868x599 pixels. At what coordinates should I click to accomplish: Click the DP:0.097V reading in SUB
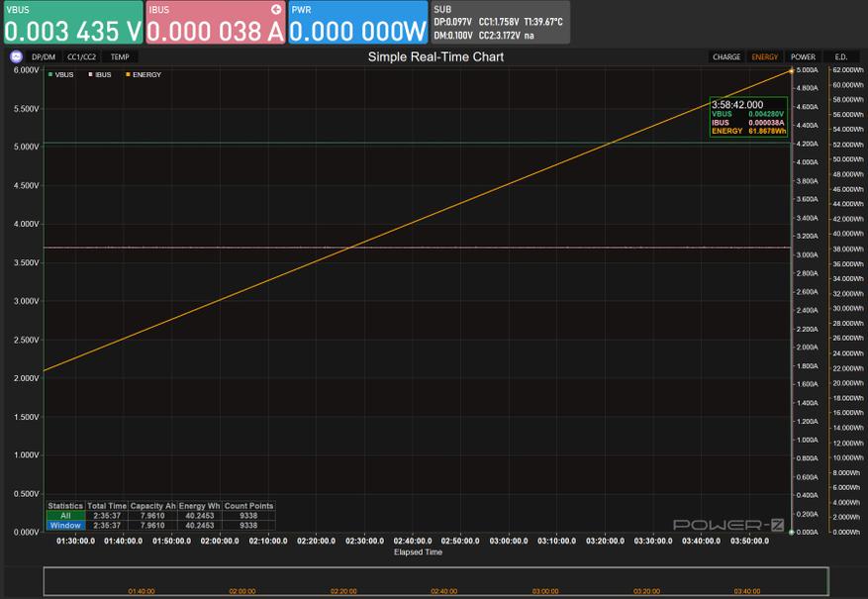tap(453, 22)
